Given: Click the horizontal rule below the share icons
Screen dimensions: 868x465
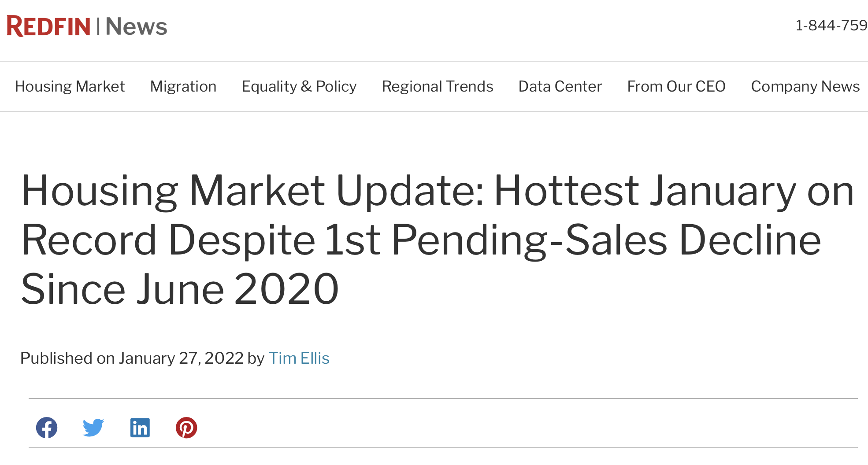Looking at the screenshot, I should tap(443, 448).
